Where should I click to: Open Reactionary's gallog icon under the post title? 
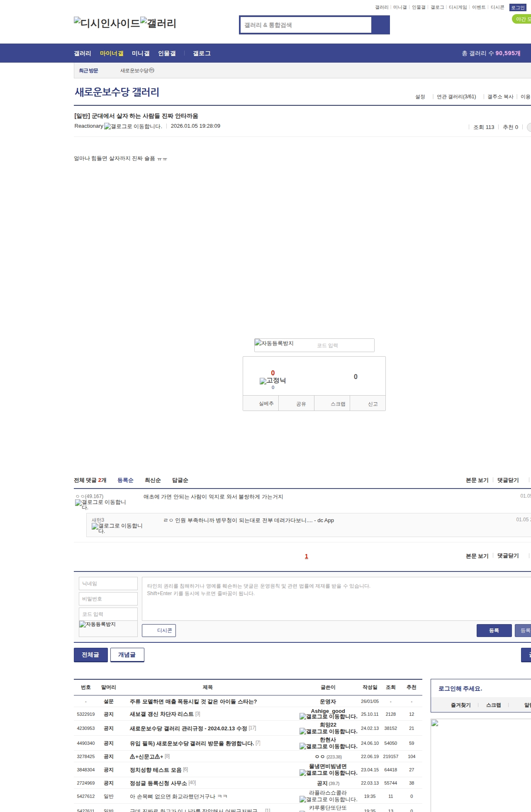point(133,126)
